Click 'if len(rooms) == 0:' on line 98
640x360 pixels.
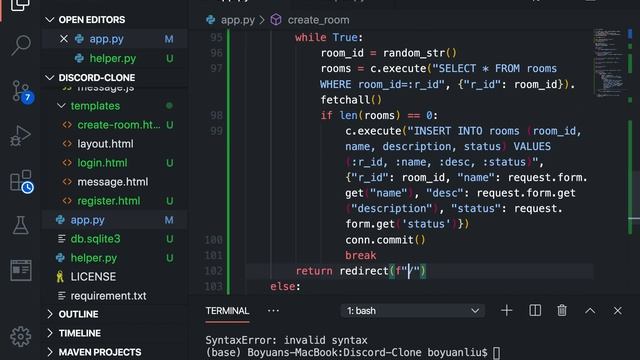(x=379, y=116)
